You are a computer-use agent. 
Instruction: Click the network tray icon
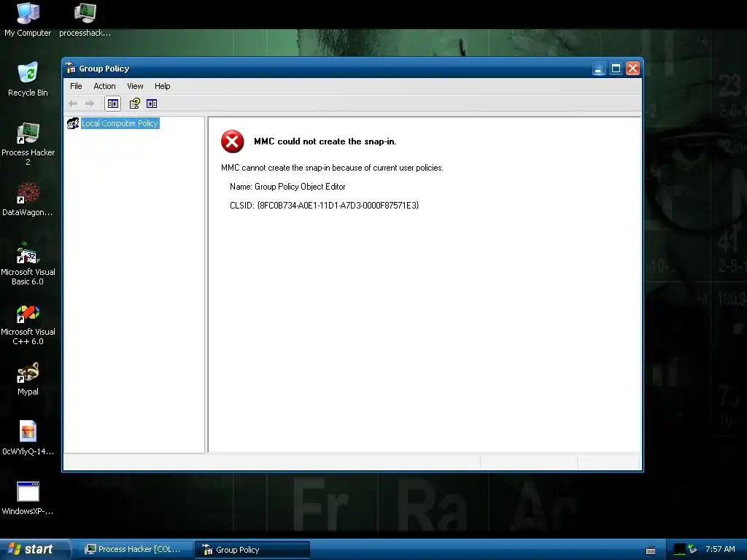click(692, 550)
